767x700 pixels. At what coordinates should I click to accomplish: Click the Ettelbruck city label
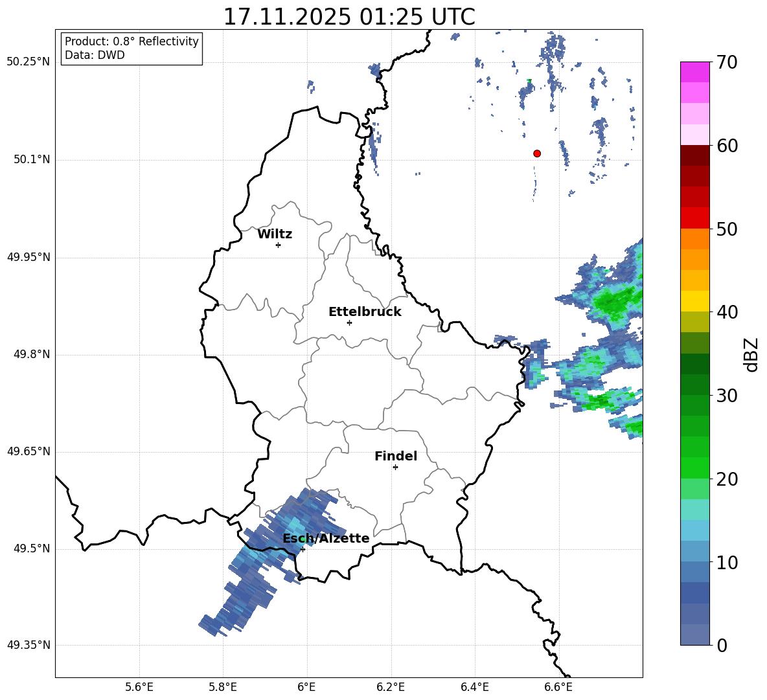pyautogui.click(x=365, y=312)
